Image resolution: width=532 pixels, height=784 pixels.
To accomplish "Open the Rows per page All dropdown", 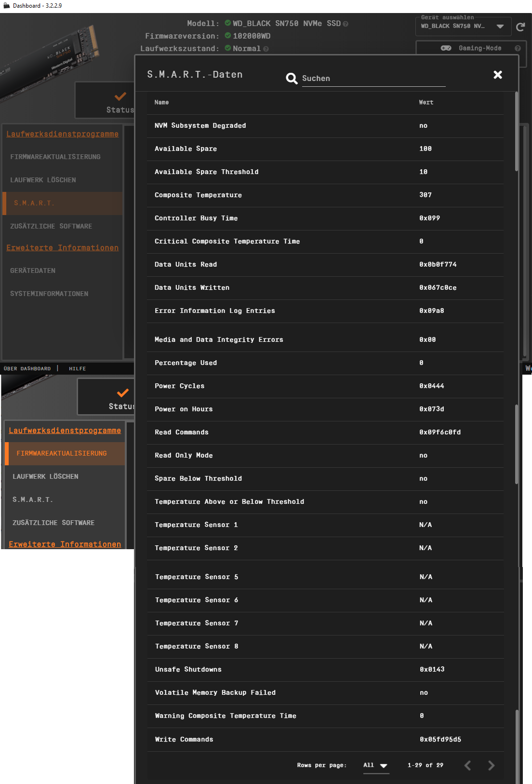I will coord(376,766).
